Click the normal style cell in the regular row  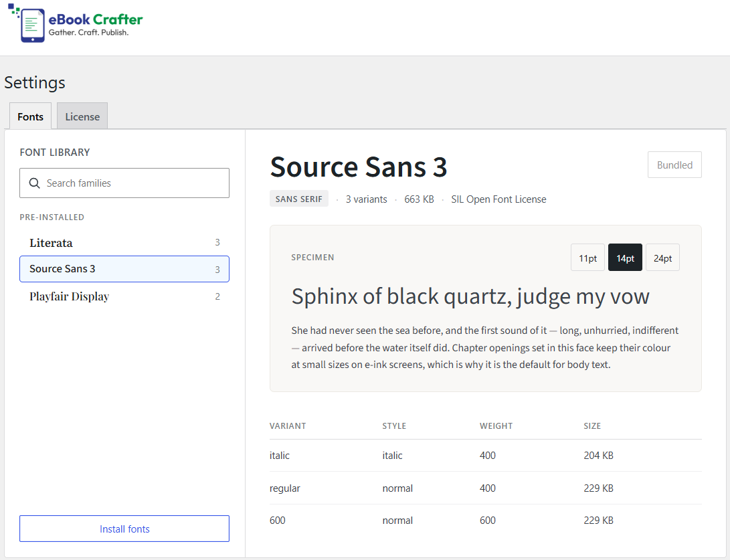coord(397,488)
